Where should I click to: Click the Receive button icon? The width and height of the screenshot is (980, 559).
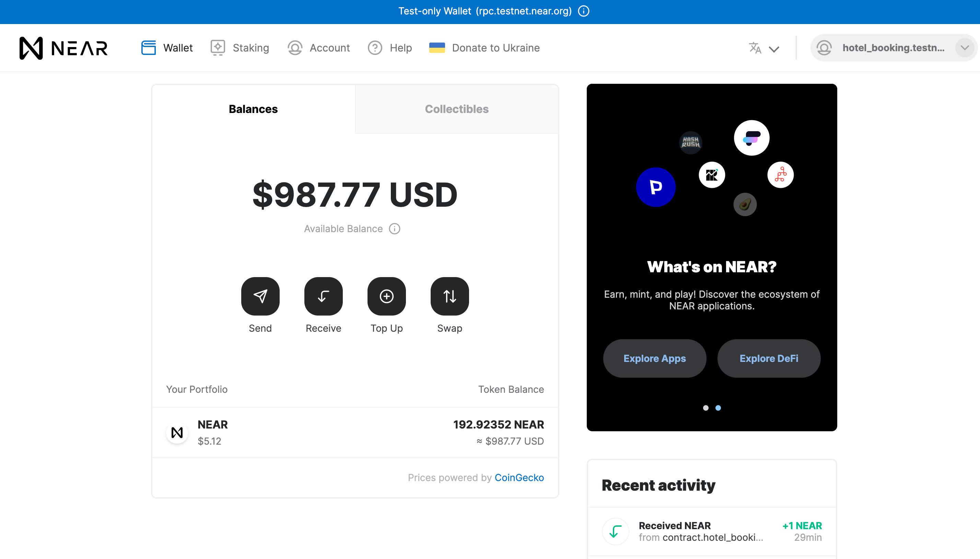click(x=323, y=296)
